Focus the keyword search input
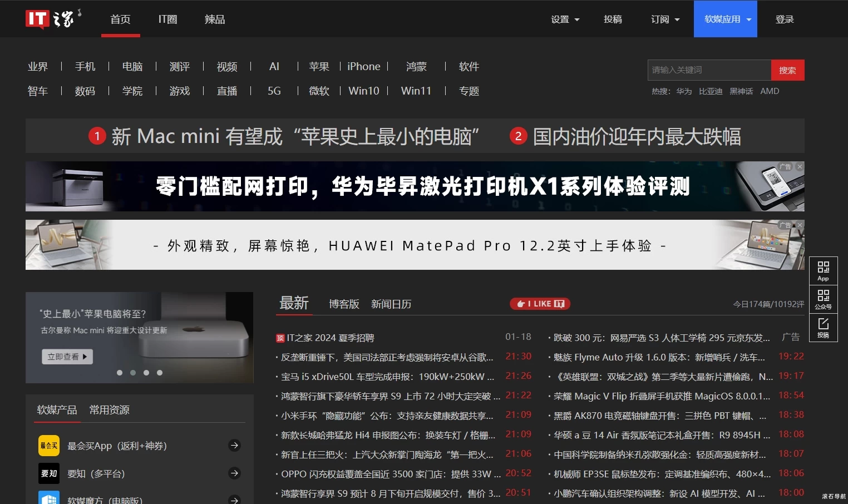The width and height of the screenshot is (848, 504). point(709,70)
